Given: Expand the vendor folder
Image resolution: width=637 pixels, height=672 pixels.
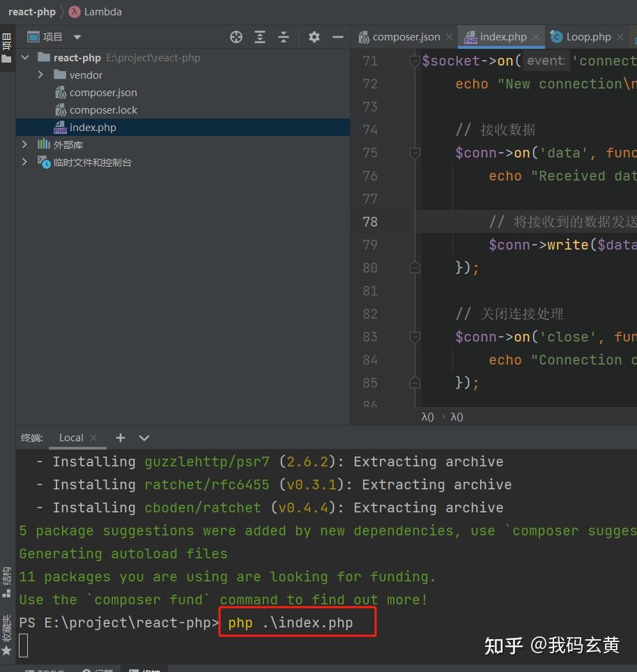Looking at the screenshot, I should click(x=42, y=75).
